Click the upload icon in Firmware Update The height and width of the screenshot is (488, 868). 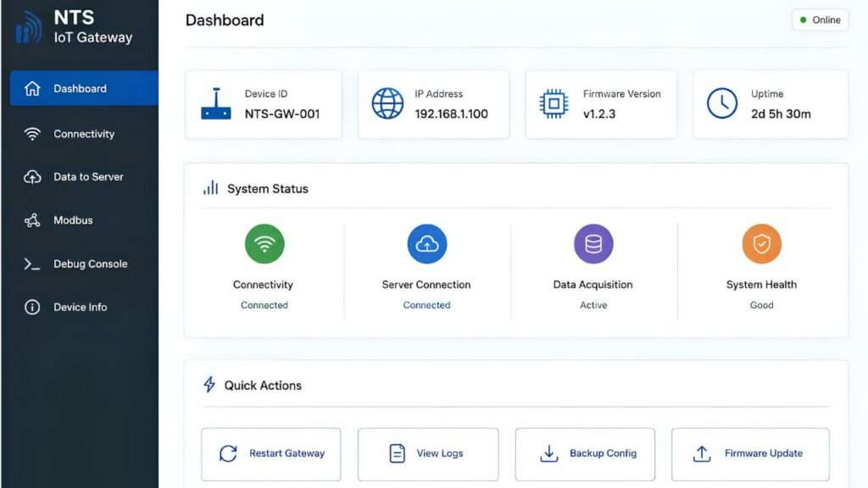(x=702, y=454)
